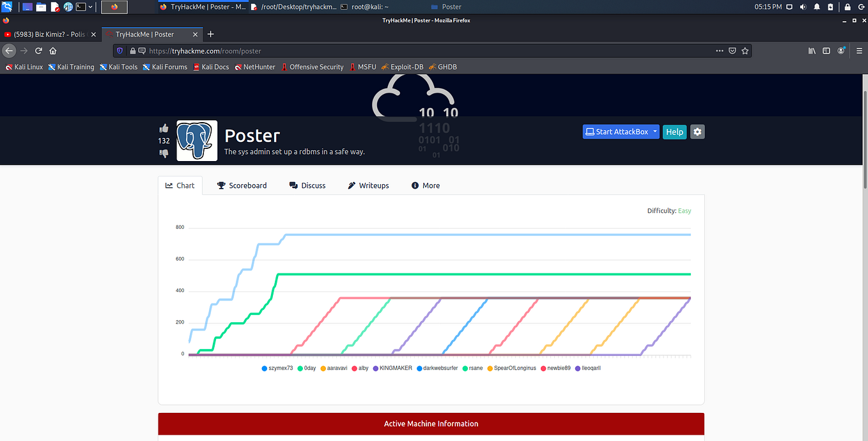Hide darkwebsurfer's progress line in the legend
This screenshot has width=868, height=441.
(438, 368)
